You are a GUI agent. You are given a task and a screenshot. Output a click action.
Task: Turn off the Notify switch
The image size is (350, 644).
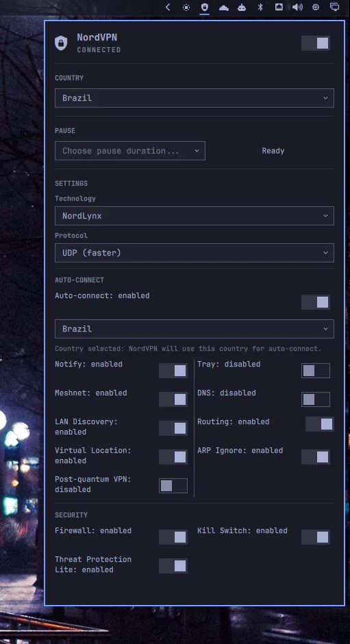coord(173,371)
